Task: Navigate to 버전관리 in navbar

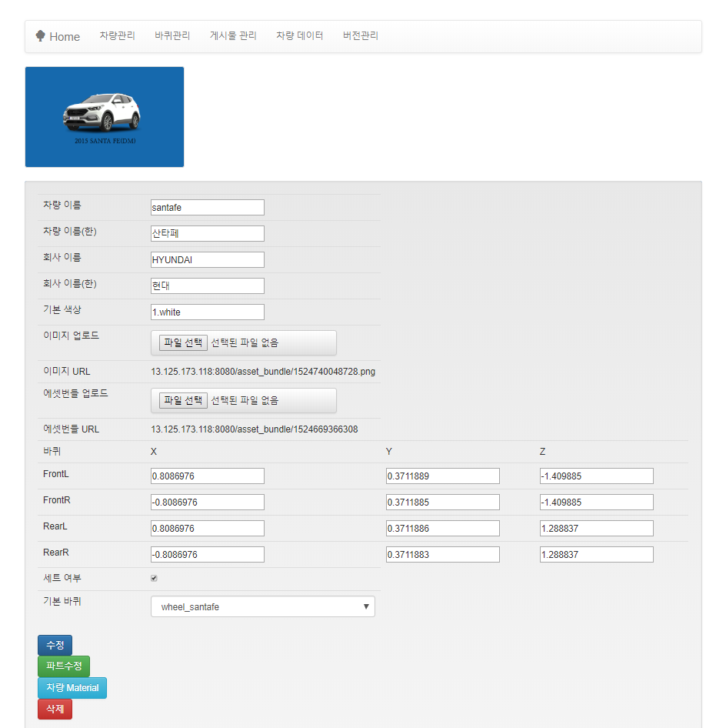Action: click(x=360, y=36)
